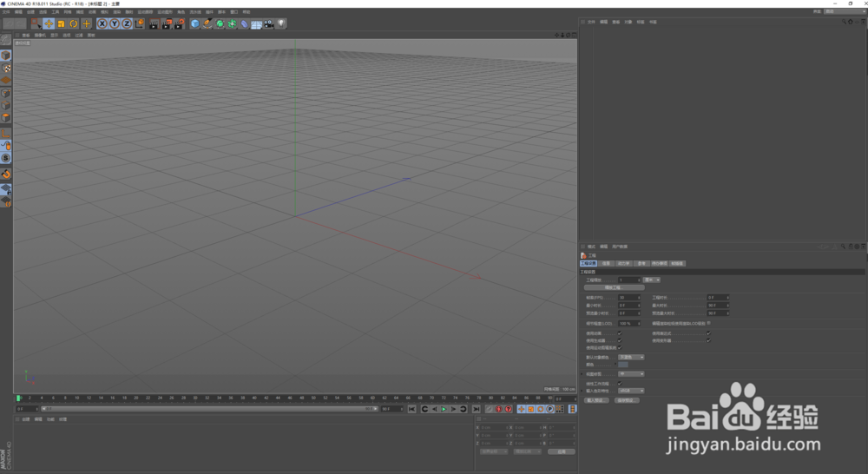Screen dimensions: 868x474
Task: Toggle Position keyframe recording
Action: click(x=522, y=409)
